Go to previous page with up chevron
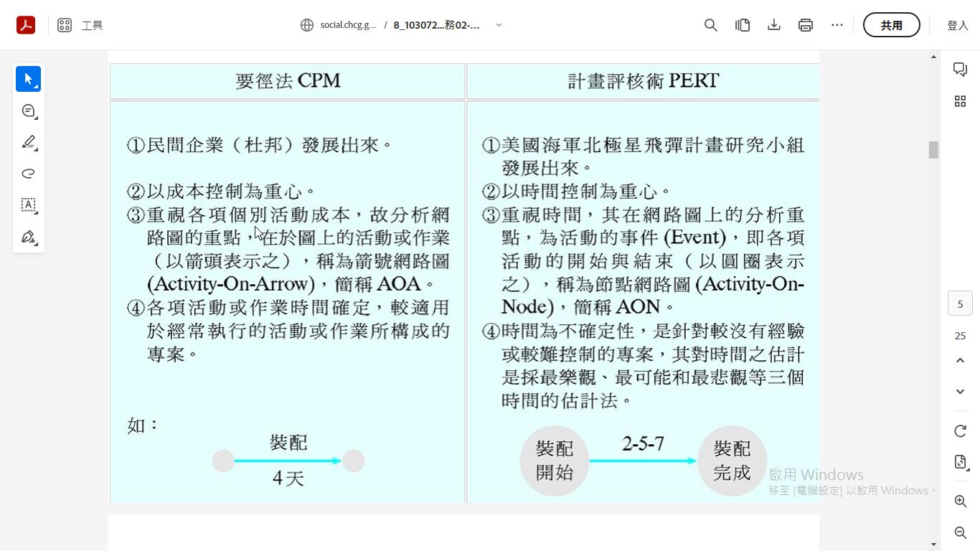Viewport: 980px width, 551px height. (960, 360)
